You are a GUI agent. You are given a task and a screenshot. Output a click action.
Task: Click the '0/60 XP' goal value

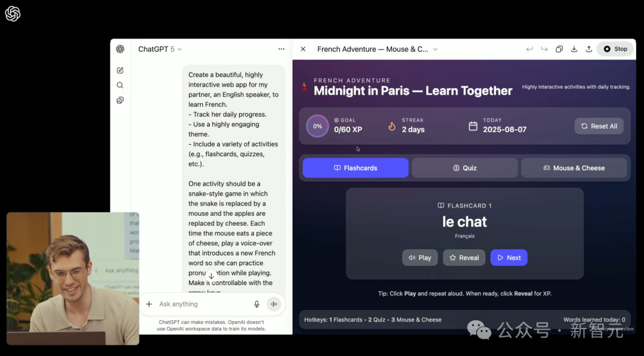[348, 129]
